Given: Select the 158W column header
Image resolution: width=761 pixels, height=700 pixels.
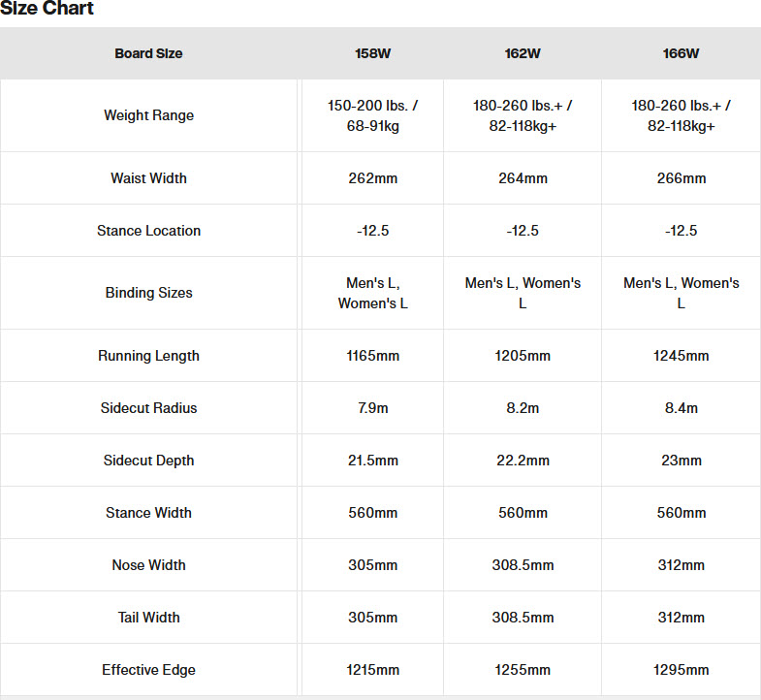Looking at the screenshot, I should tap(372, 53).
